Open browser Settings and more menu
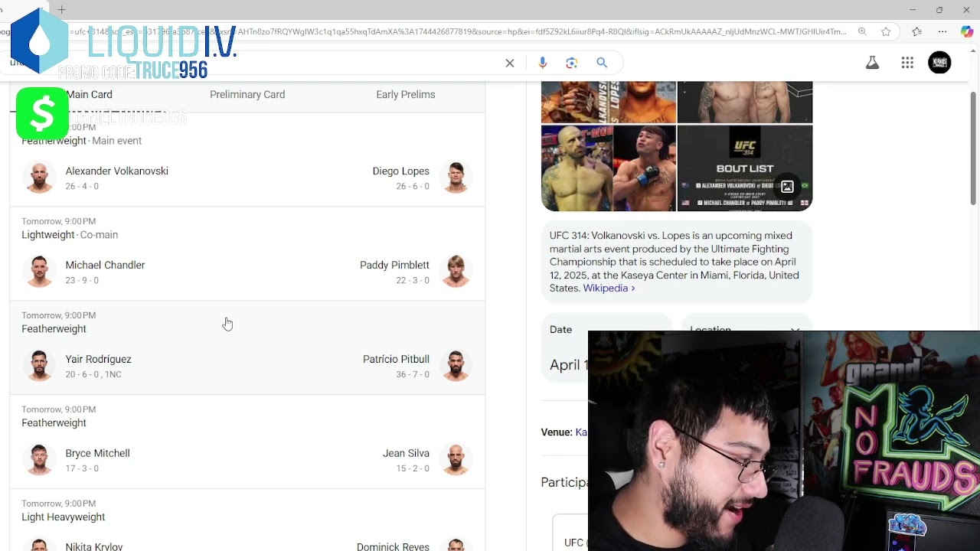The image size is (980, 551). (942, 31)
